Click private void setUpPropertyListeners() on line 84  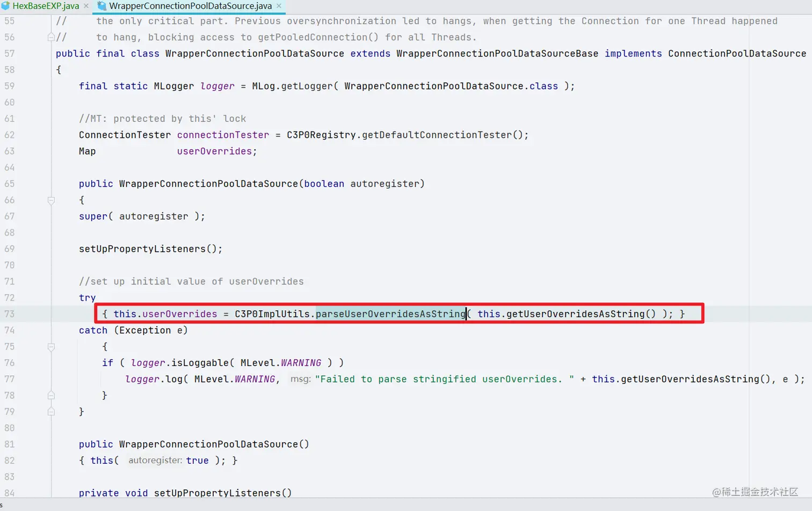185,493
